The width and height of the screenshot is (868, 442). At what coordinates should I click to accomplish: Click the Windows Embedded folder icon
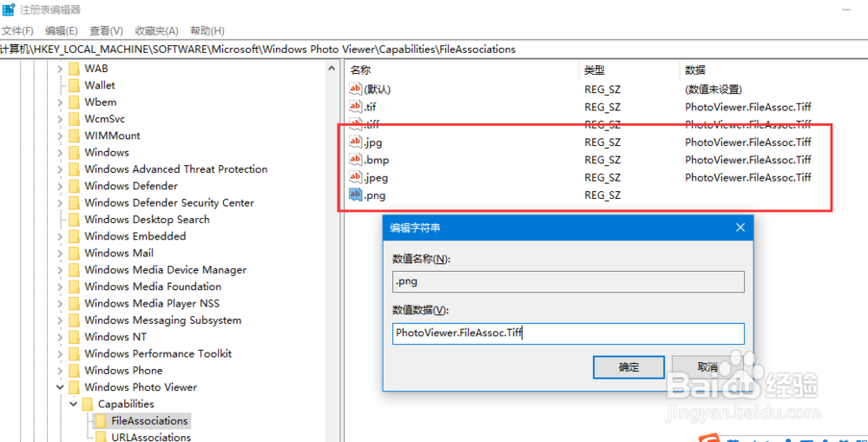[74, 236]
